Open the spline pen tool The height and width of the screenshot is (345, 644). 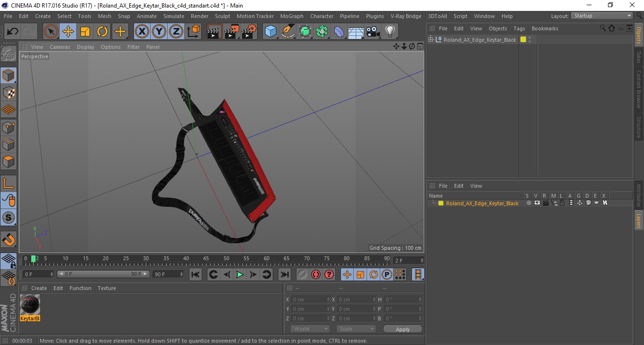click(x=288, y=32)
